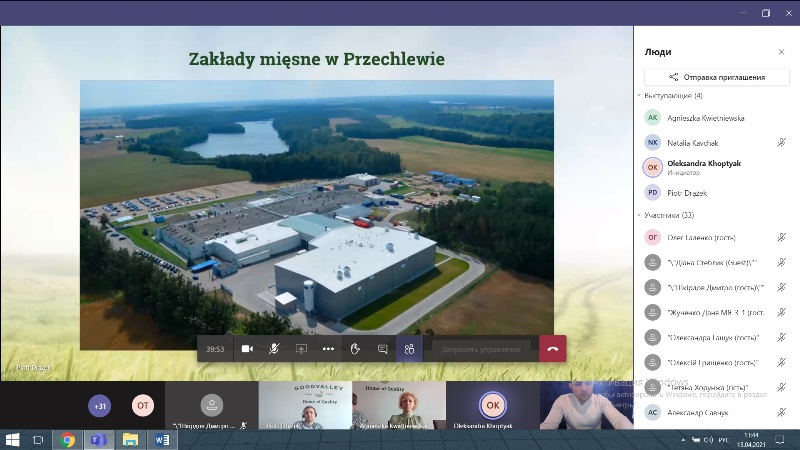
Task: Click muted mic icon next to Олег Галенко
Action: [781, 237]
